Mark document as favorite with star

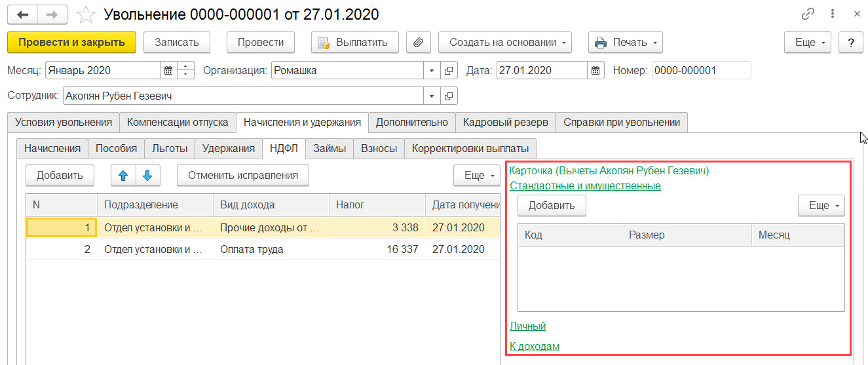[85, 14]
